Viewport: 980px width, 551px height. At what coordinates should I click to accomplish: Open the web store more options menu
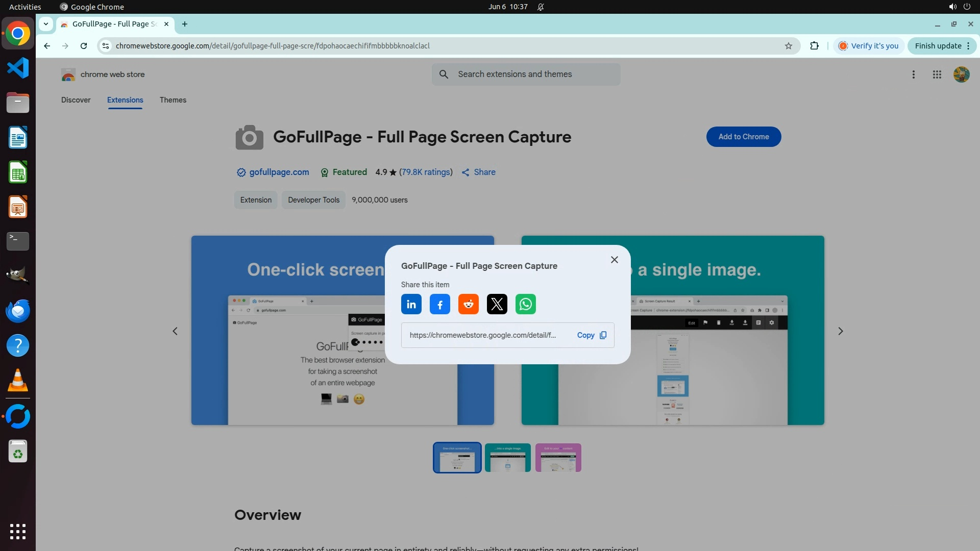pyautogui.click(x=913, y=74)
